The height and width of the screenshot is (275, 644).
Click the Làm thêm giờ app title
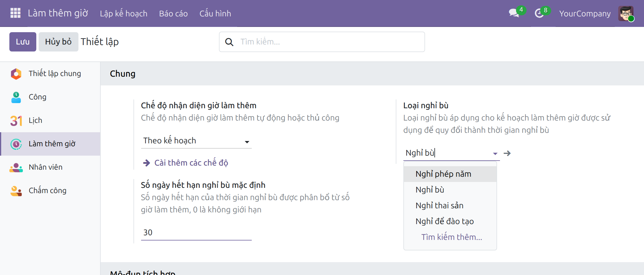click(58, 13)
